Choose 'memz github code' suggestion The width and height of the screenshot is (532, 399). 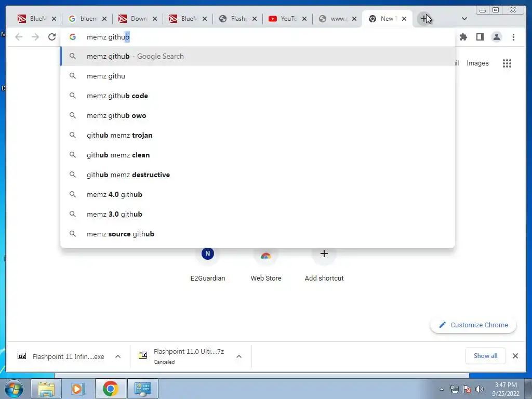coord(258,96)
